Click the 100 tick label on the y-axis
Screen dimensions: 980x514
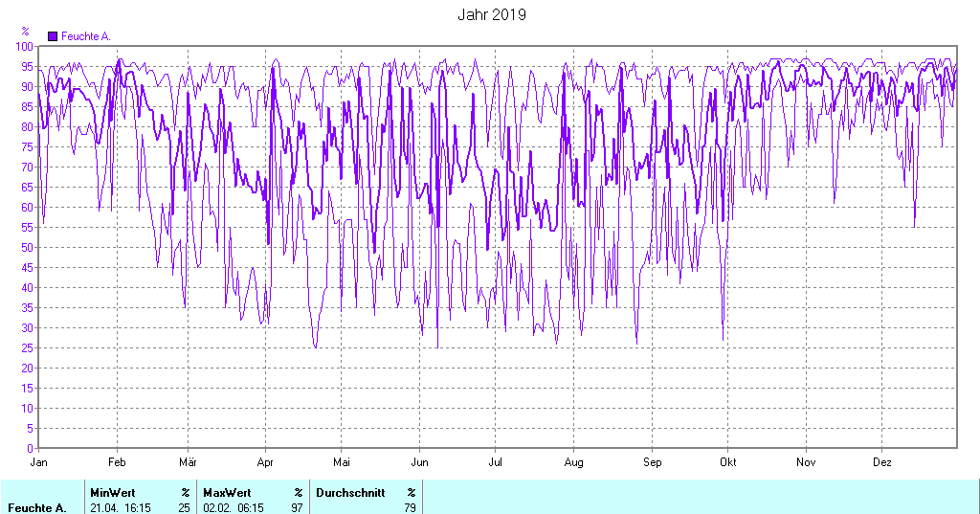pyautogui.click(x=25, y=46)
